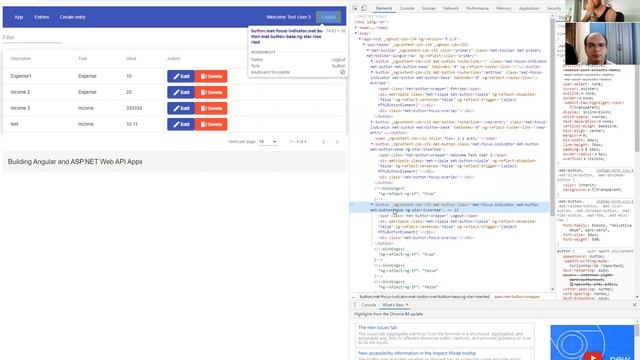Click the trash Delete button for Expense1
640x360 pixels.
(x=211, y=76)
